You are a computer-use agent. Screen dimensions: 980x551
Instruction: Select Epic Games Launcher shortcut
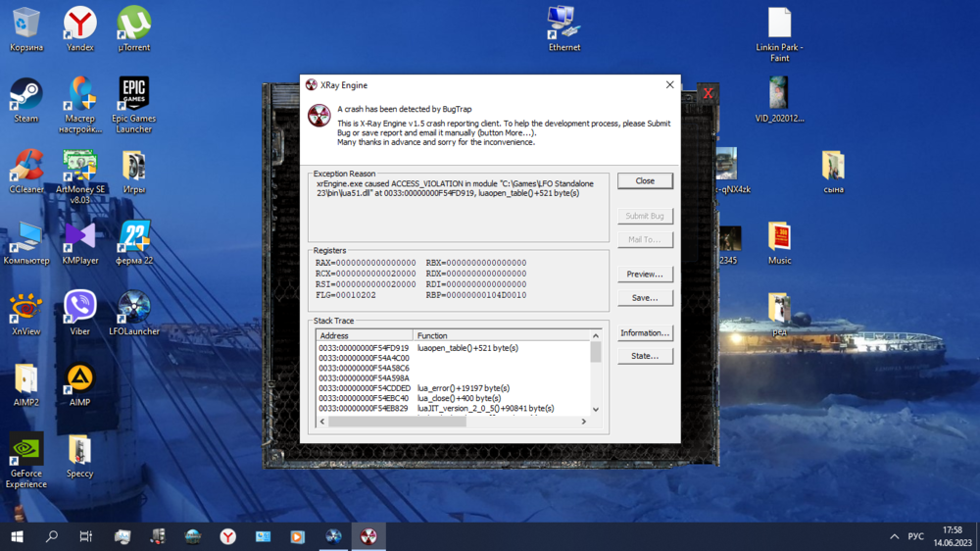[x=133, y=105]
